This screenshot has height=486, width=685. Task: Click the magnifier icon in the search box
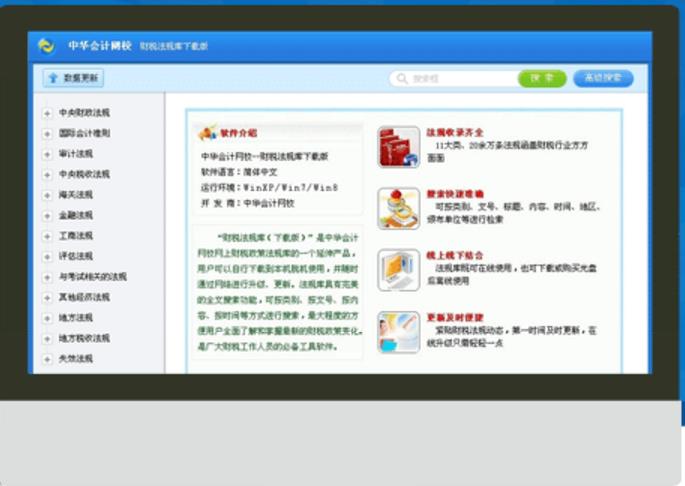(x=401, y=78)
